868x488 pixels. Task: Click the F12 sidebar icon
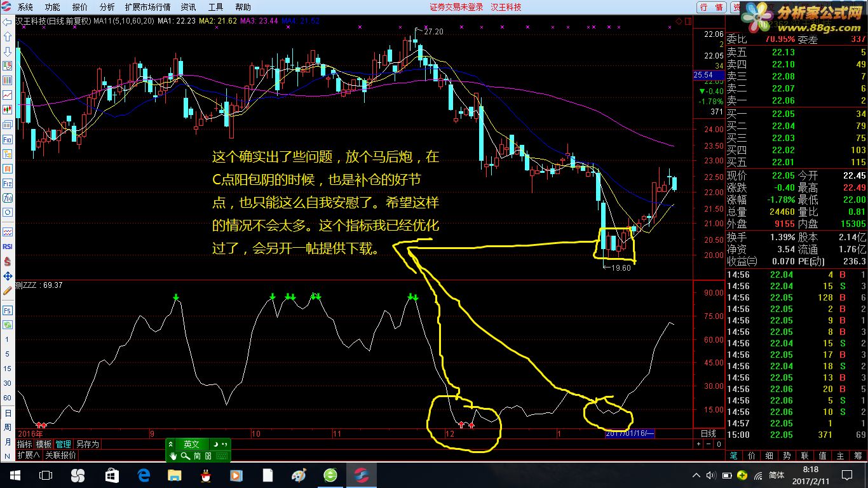8,183
